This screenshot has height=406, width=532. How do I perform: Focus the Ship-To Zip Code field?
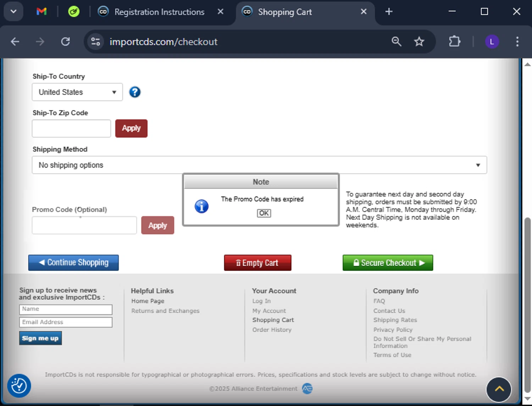tap(71, 128)
